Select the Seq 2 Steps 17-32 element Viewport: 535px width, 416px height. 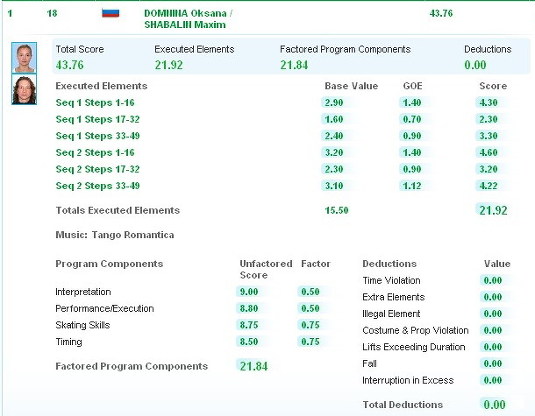tap(98, 169)
